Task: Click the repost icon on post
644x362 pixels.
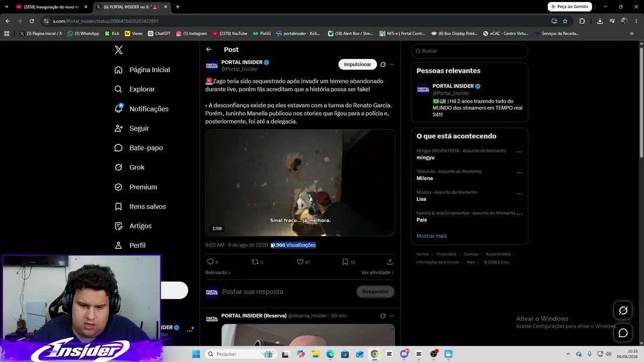Action: [255, 262]
